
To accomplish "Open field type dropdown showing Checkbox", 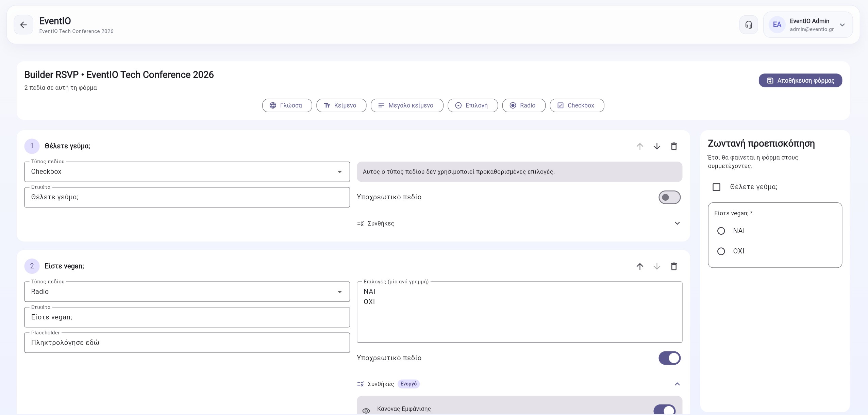I will tap(187, 172).
